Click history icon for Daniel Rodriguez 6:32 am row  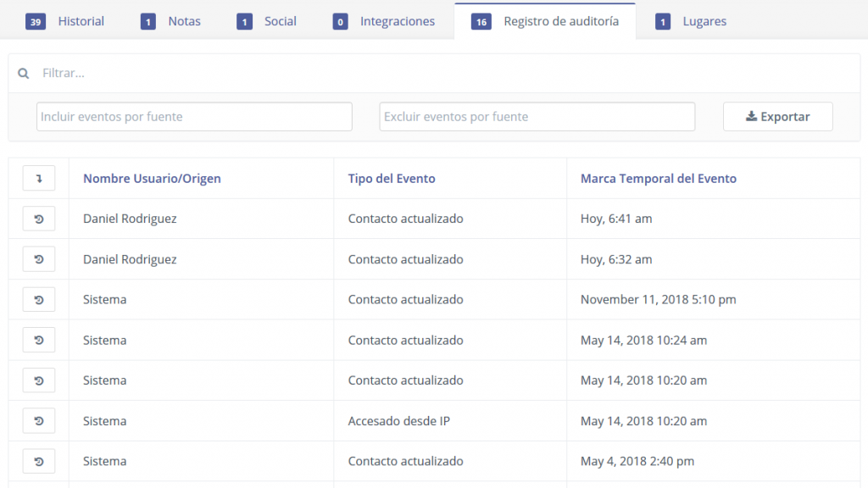pos(39,259)
